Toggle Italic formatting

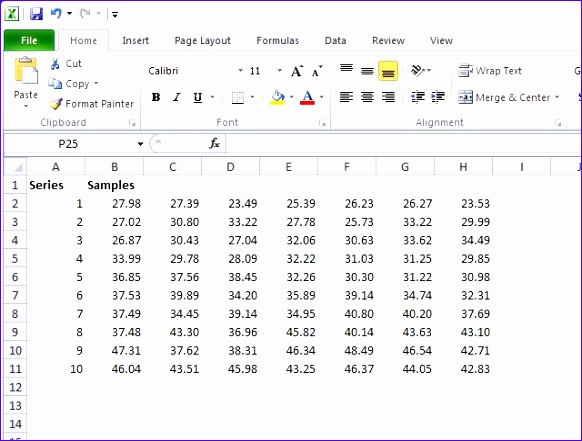(177, 97)
